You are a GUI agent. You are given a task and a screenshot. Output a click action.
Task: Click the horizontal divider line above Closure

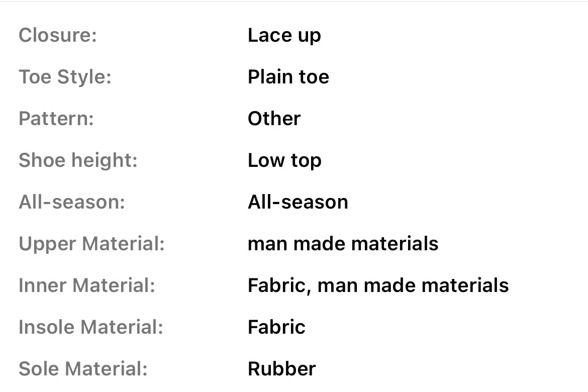tap(294, 2)
